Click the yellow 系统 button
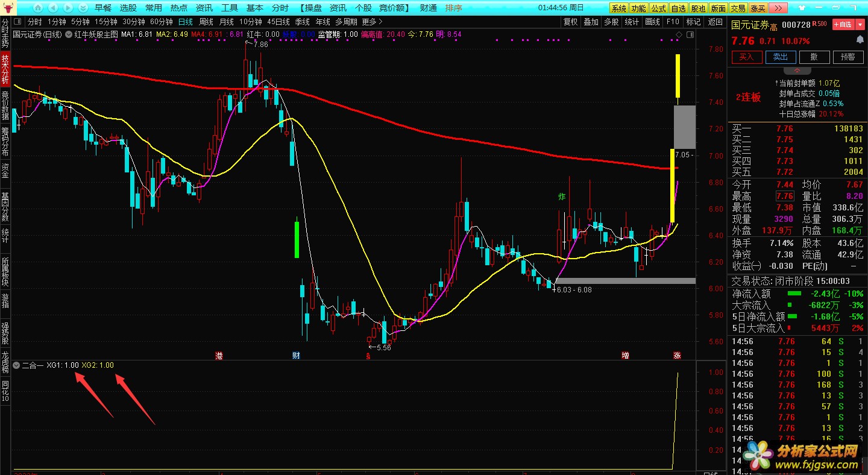 [619, 8]
